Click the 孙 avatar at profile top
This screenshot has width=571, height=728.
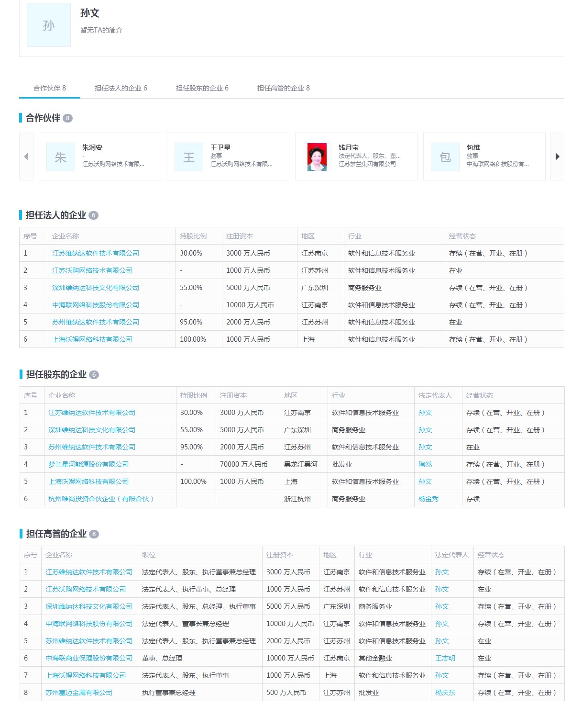(x=49, y=25)
